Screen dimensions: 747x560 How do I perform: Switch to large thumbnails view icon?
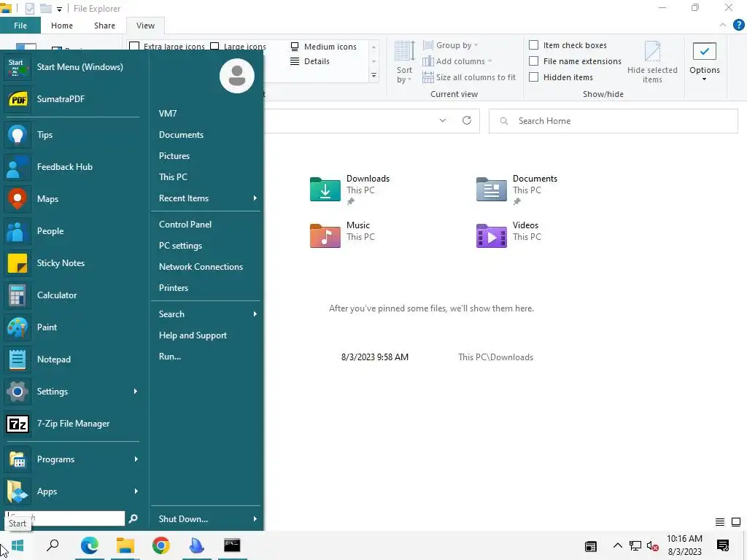pos(736,522)
